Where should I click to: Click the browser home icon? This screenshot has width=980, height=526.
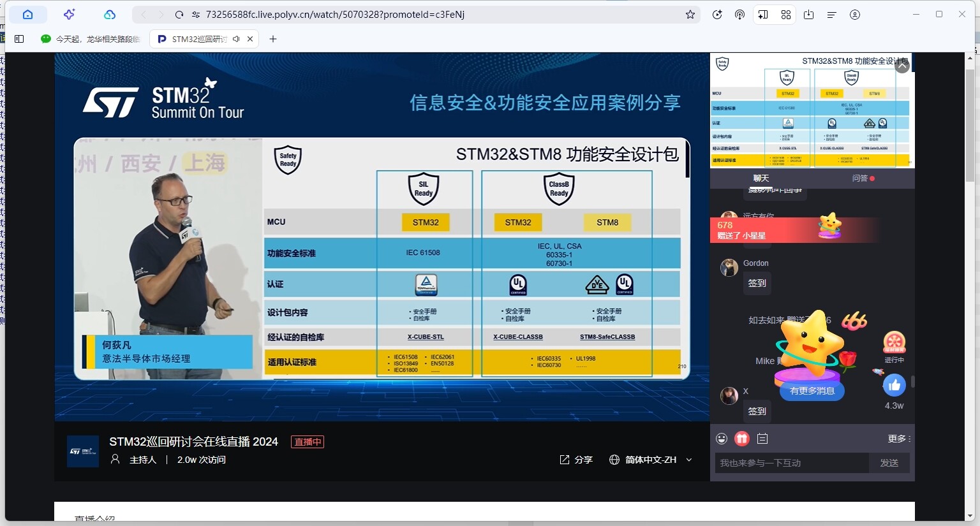[27, 15]
